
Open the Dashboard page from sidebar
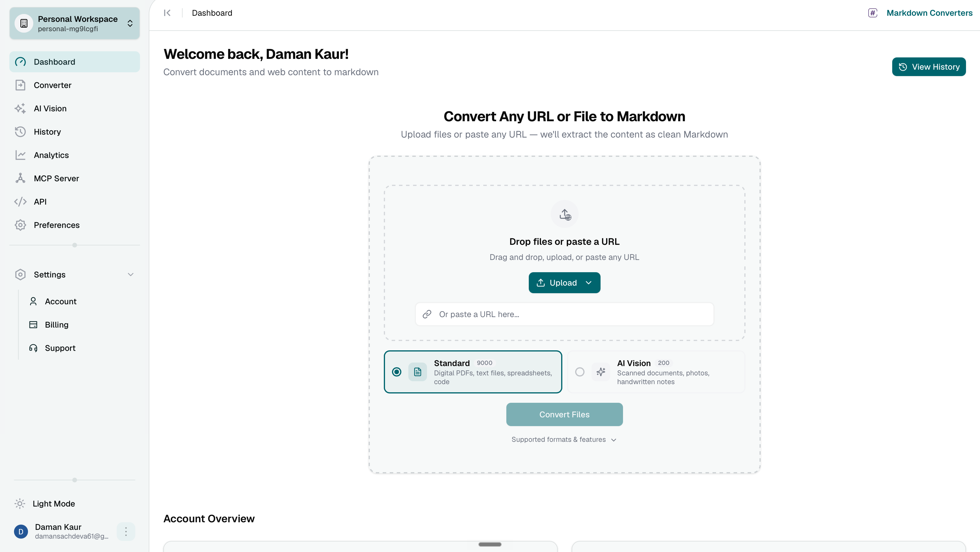[75, 61]
